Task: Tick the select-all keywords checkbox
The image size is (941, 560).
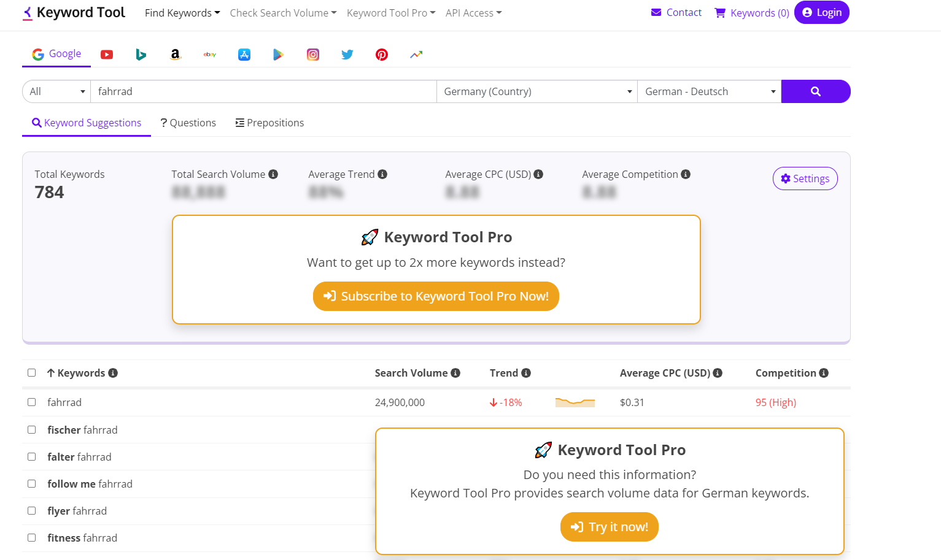Action: 32,373
